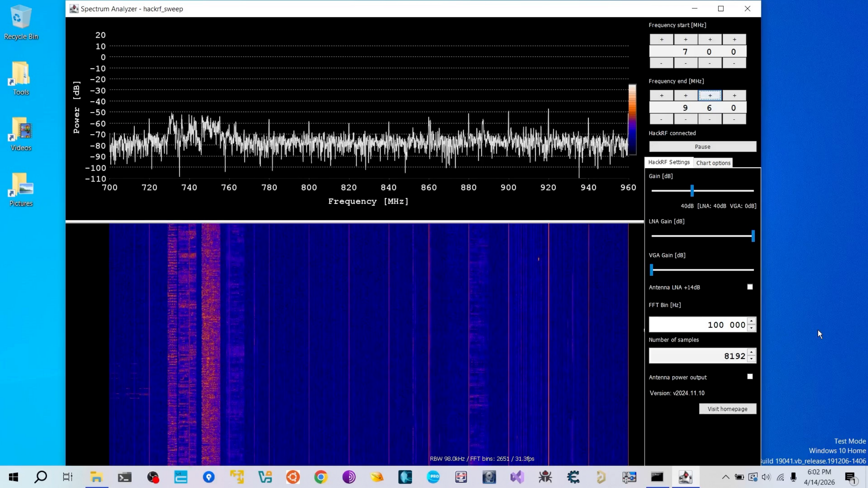
Task: Decrease the 7 digit of Frequency start
Action: (x=686, y=63)
